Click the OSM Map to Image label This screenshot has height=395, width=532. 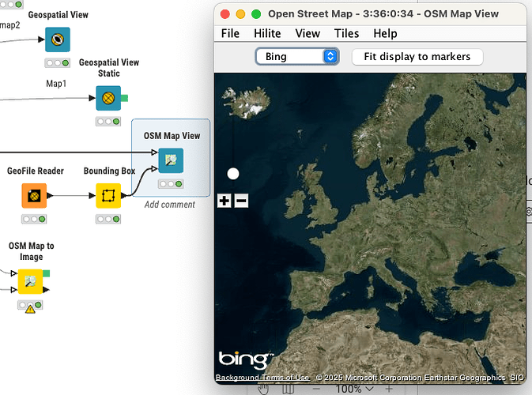[x=31, y=251]
